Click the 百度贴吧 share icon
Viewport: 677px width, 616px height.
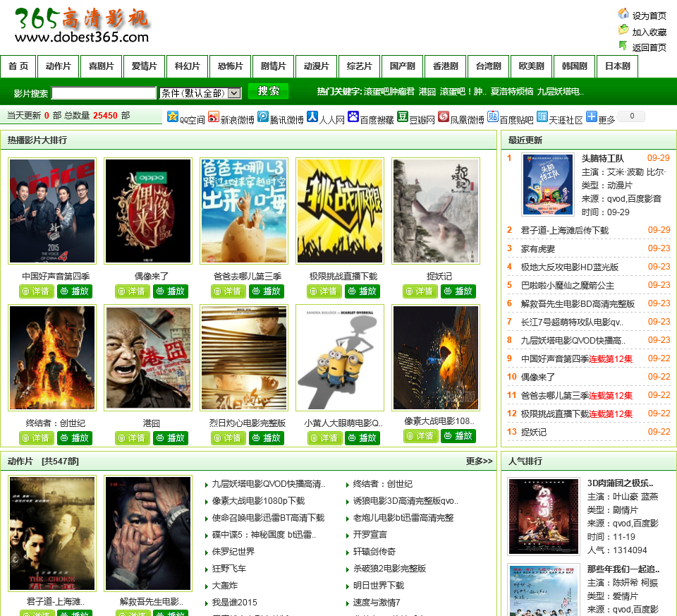click(x=493, y=116)
